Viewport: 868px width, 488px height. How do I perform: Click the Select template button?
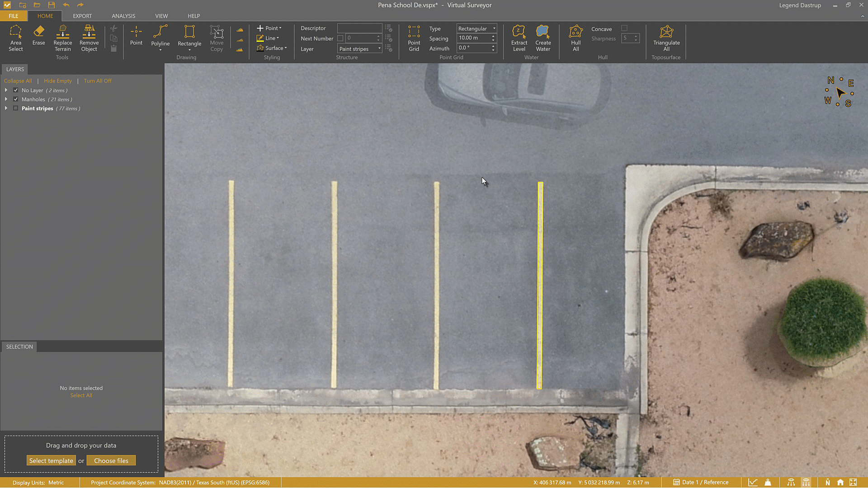pos(51,460)
